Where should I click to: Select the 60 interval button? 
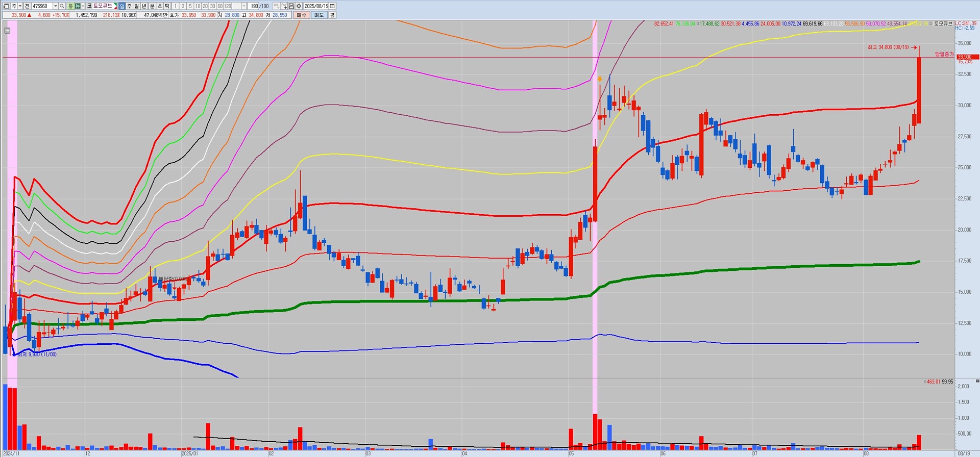220,6
